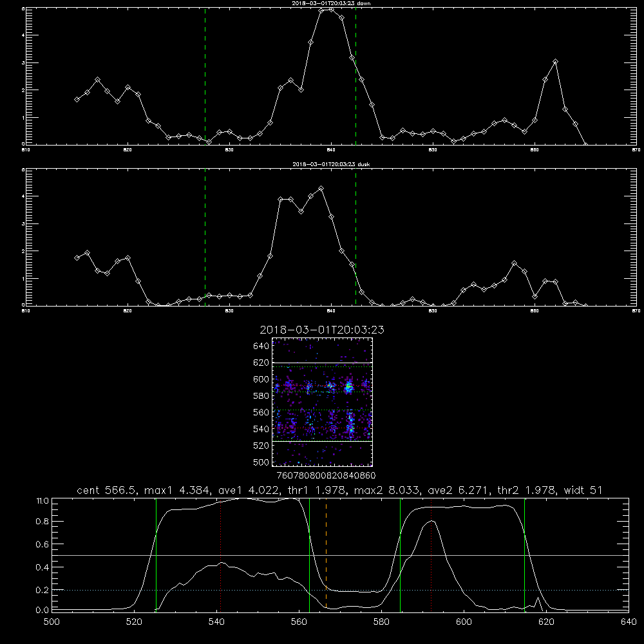
Task: Click the heatmap y-axis label 640
Action: (x=261, y=346)
